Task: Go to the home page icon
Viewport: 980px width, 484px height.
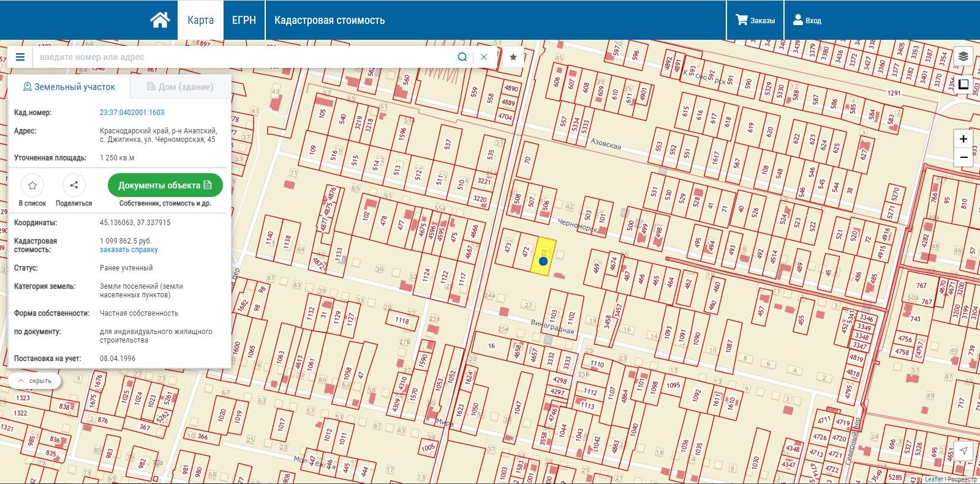Action: (x=160, y=20)
